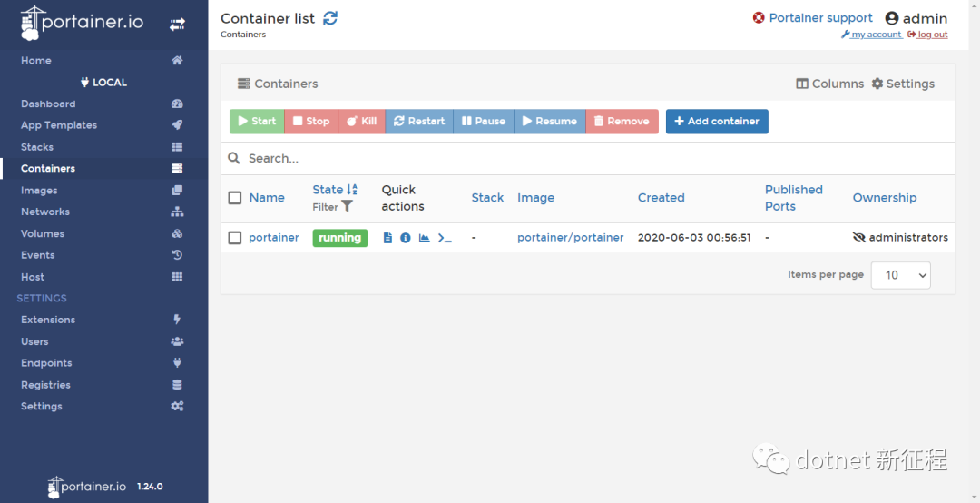
Task: Click the Add container button
Action: (x=717, y=122)
